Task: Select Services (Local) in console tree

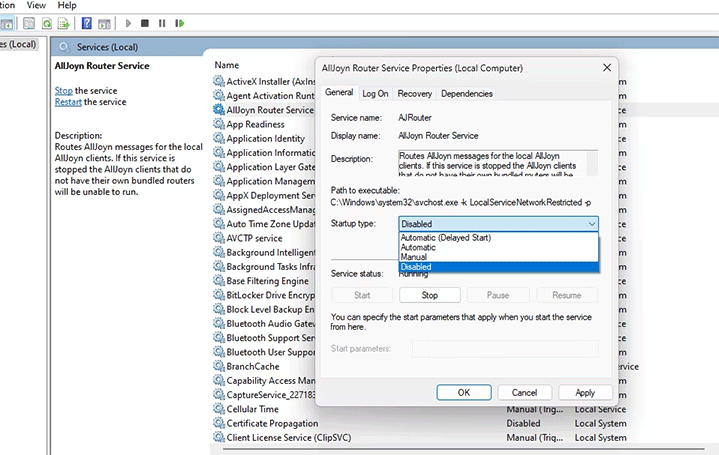Action: pos(18,44)
